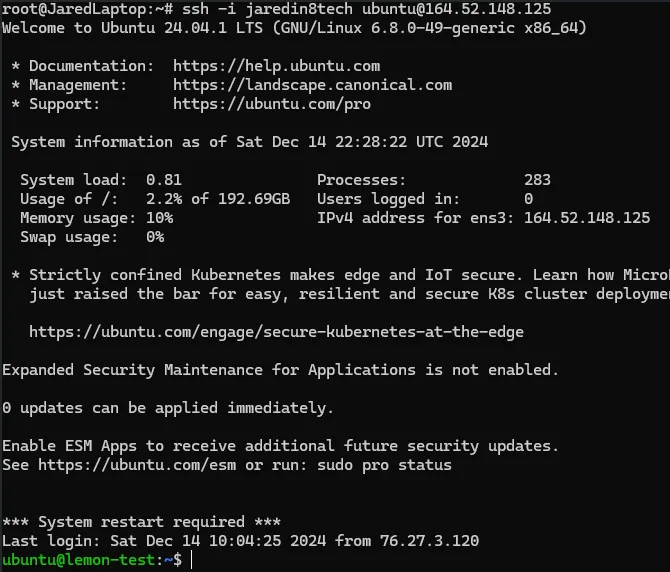Click the System restart required message

point(141,522)
